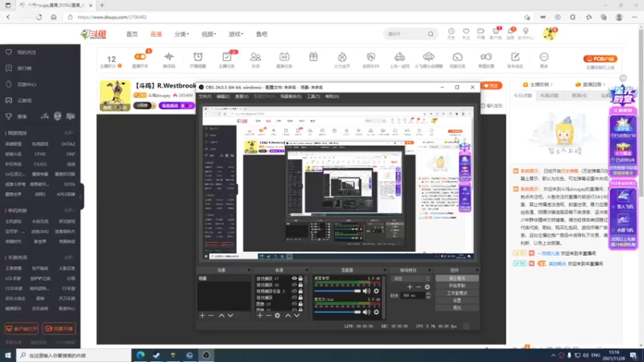Mute the first OBS mixer audio channel
Screen dimensions: 644x362
(x=366, y=291)
